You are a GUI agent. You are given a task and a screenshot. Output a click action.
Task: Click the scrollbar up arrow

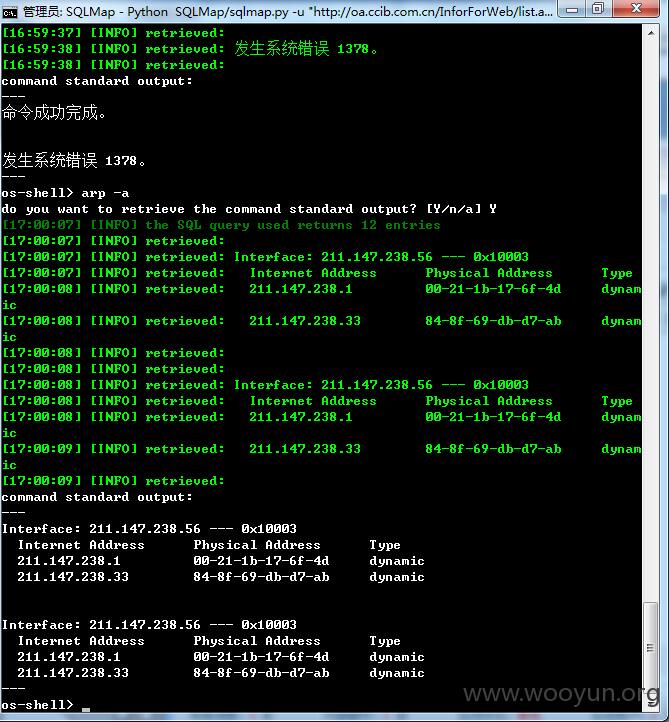coord(651,33)
